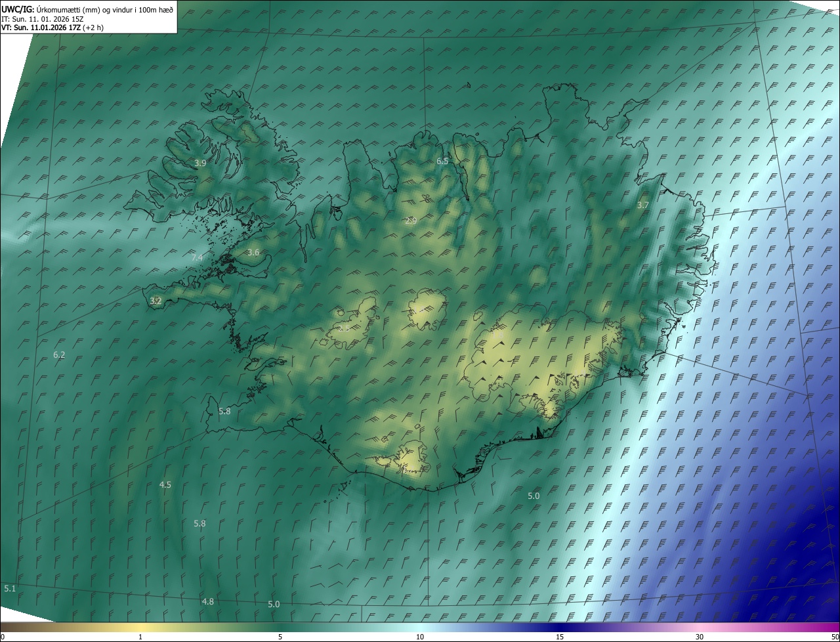Image resolution: width=840 pixels, height=642 pixels.
Task: Click the 0 tick on the colour scale
Action: [3, 637]
